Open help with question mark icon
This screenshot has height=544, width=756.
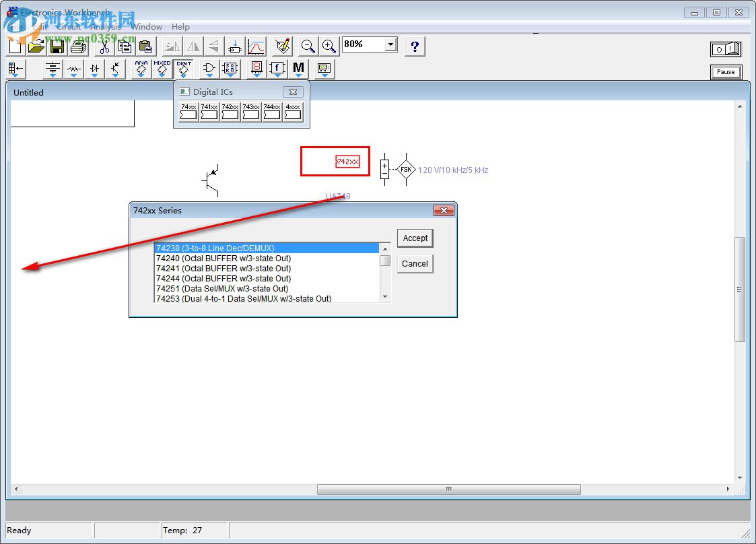point(415,46)
